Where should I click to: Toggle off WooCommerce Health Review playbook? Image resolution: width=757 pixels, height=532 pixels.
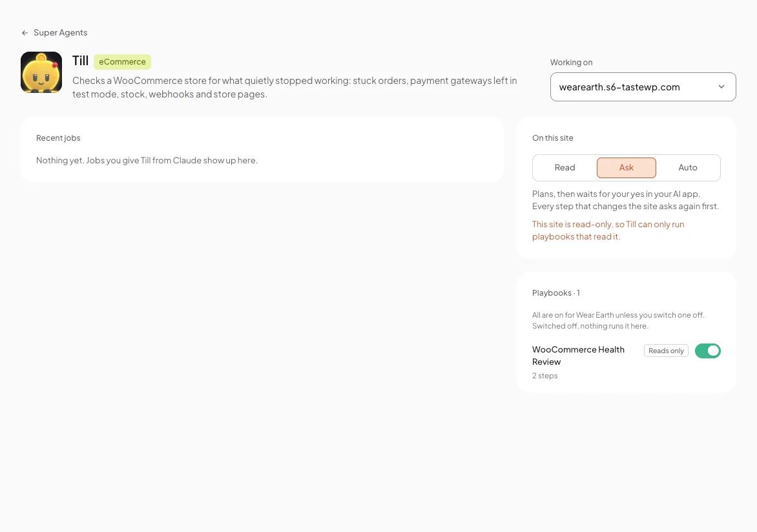[x=708, y=351]
